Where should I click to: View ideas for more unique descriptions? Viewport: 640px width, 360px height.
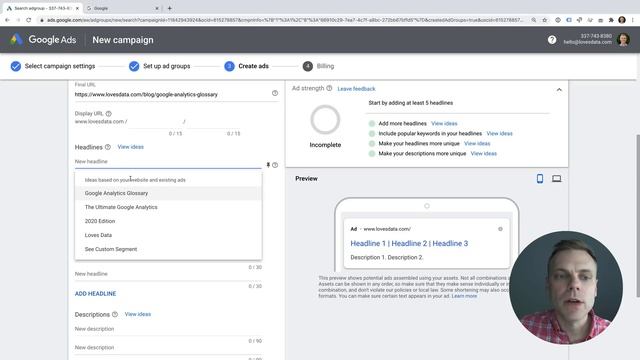(x=484, y=153)
